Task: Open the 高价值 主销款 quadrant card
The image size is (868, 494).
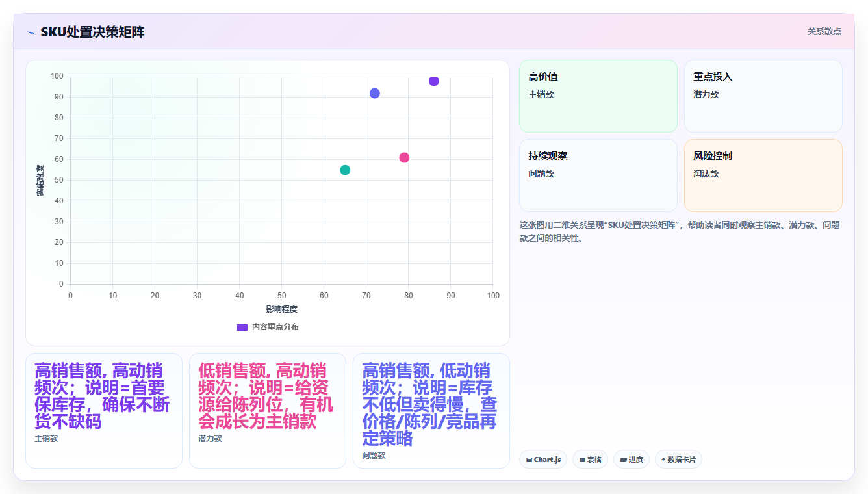Action: coord(598,96)
